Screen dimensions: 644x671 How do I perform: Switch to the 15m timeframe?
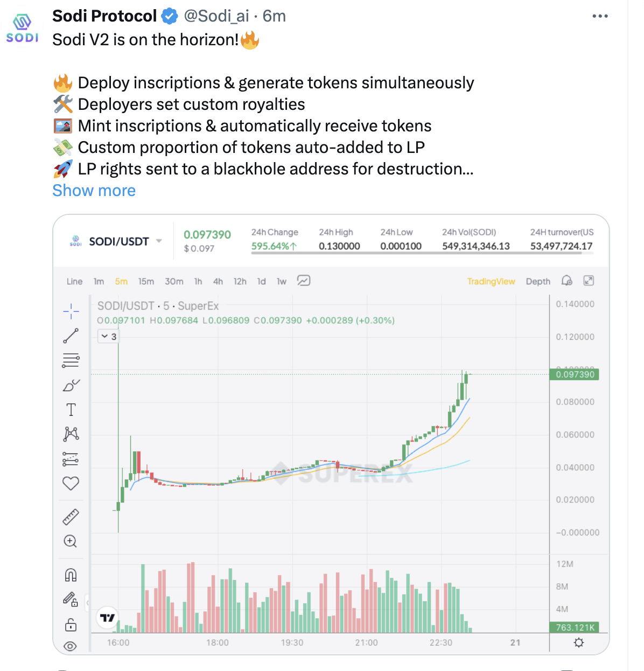146,281
